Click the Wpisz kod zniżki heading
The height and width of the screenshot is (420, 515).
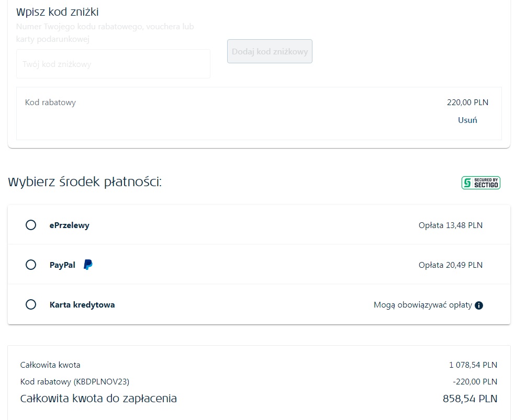pyautogui.click(x=58, y=12)
